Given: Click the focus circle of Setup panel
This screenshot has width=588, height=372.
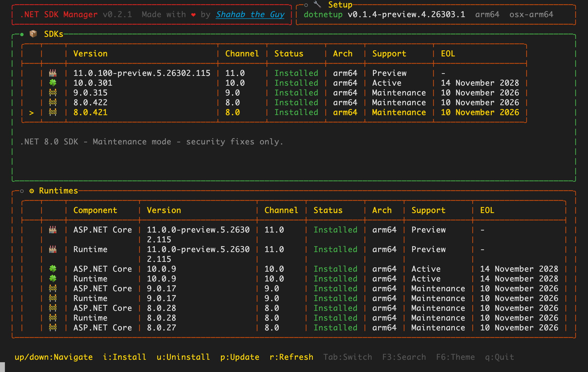Looking at the screenshot, I should [x=306, y=5].
